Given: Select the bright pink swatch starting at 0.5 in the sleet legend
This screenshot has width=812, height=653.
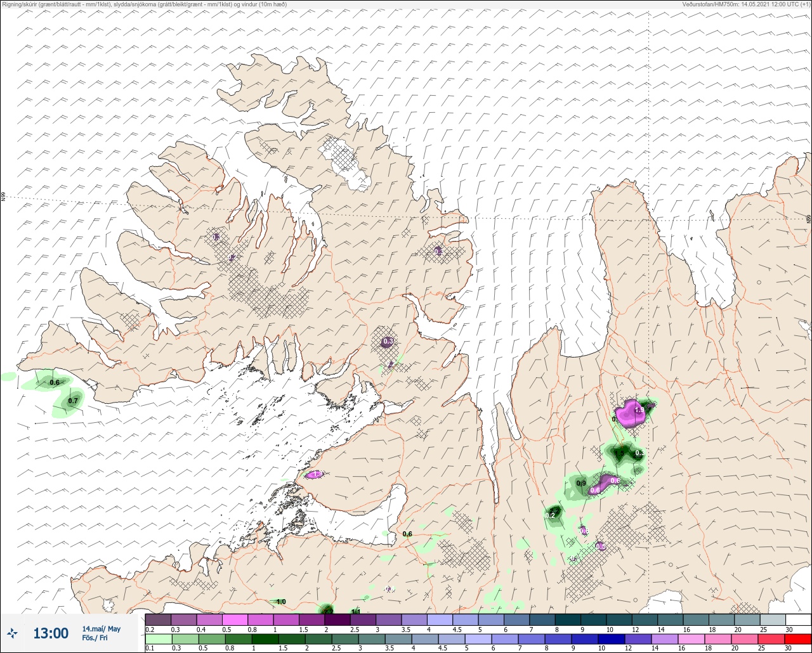Looking at the screenshot, I should [235, 619].
